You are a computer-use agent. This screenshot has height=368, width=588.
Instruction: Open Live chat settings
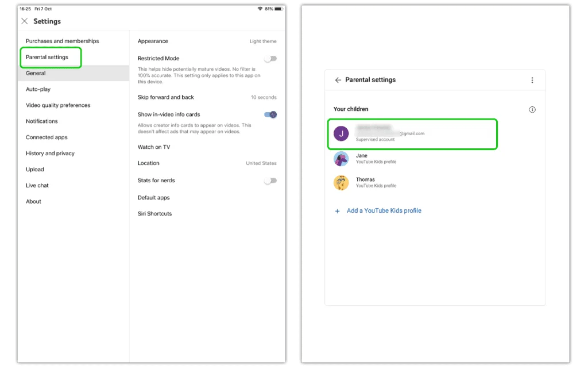(37, 186)
